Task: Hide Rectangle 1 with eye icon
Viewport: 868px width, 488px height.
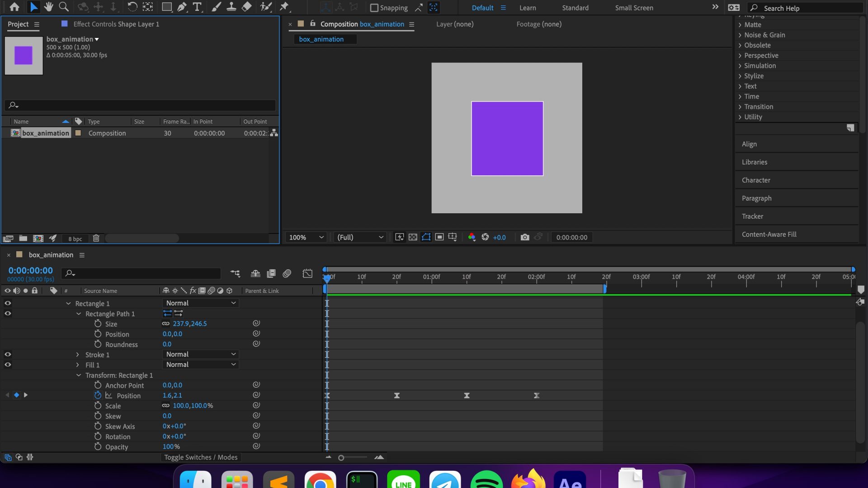Action: tap(8, 303)
